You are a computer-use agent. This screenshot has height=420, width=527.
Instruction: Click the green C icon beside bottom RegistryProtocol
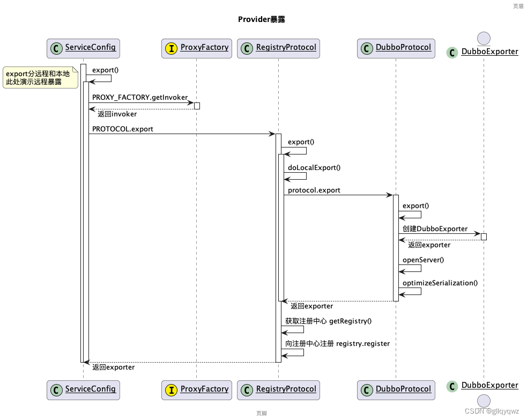click(247, 390)
